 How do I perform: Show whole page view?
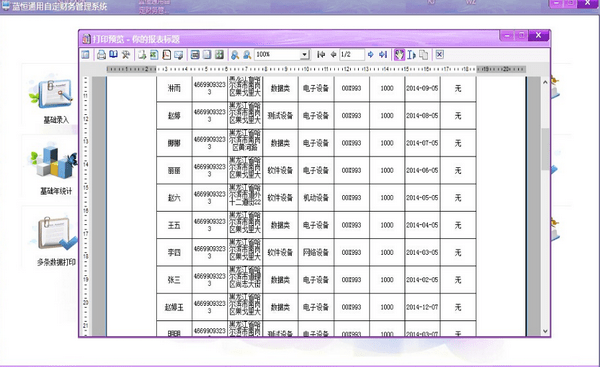[x=207, y=55]
